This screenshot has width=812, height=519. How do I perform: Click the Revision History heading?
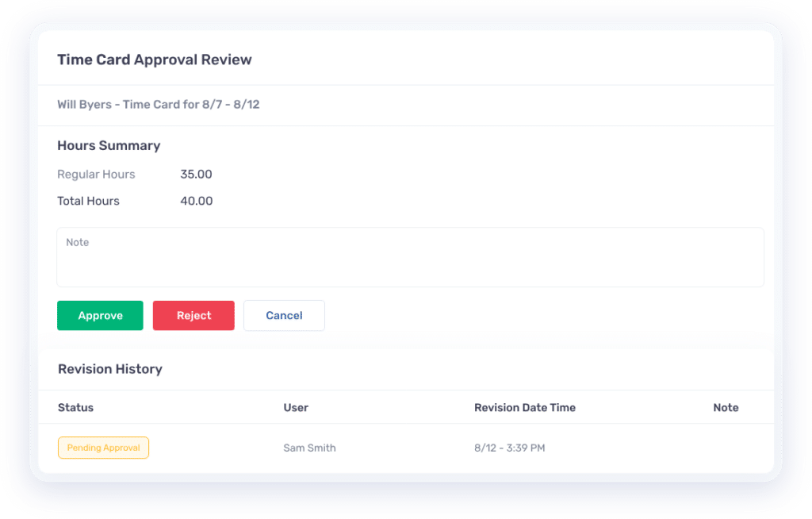(110, 369)
